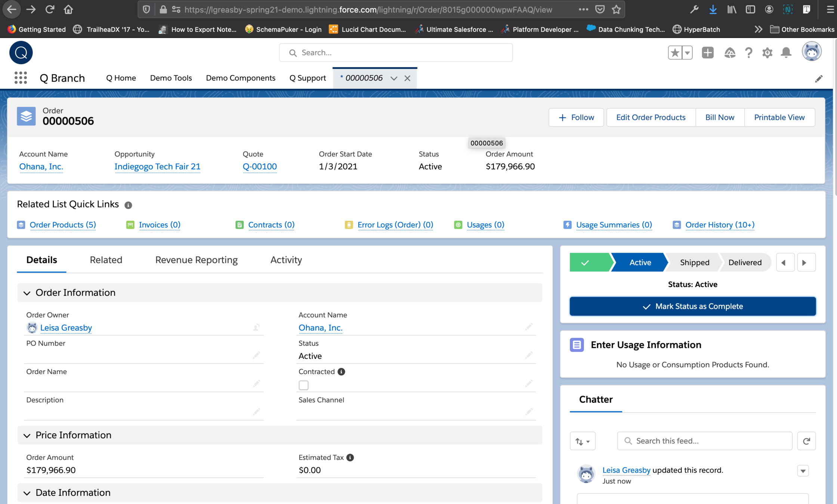Click the global actions plus icon
837x504 pixels.
click(707, 53)
